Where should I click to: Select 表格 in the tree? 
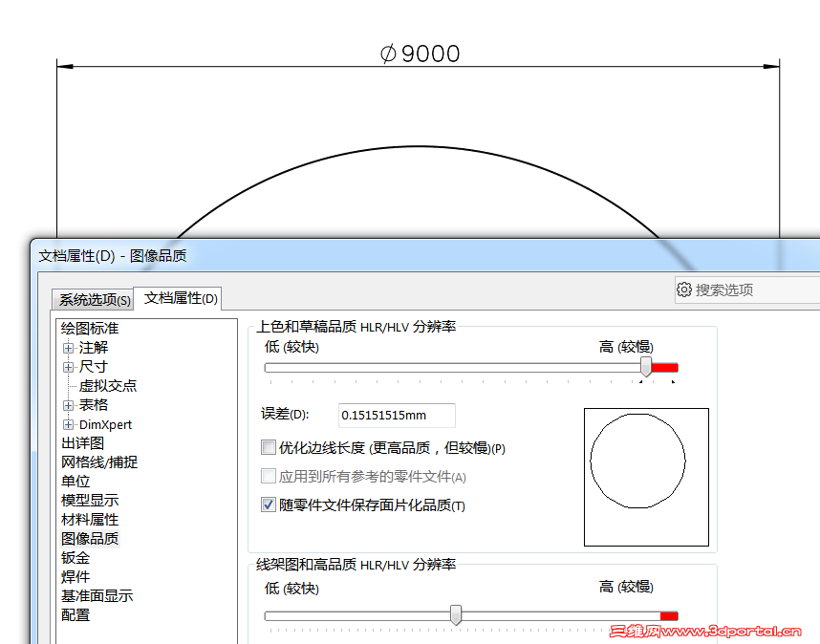[94, 405]
